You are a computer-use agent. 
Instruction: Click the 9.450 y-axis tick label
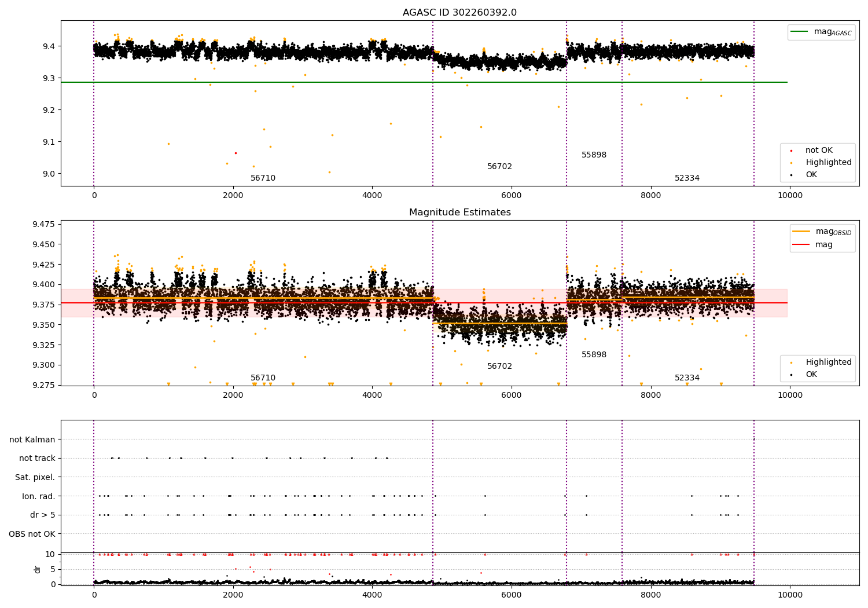tap(43, 244)
